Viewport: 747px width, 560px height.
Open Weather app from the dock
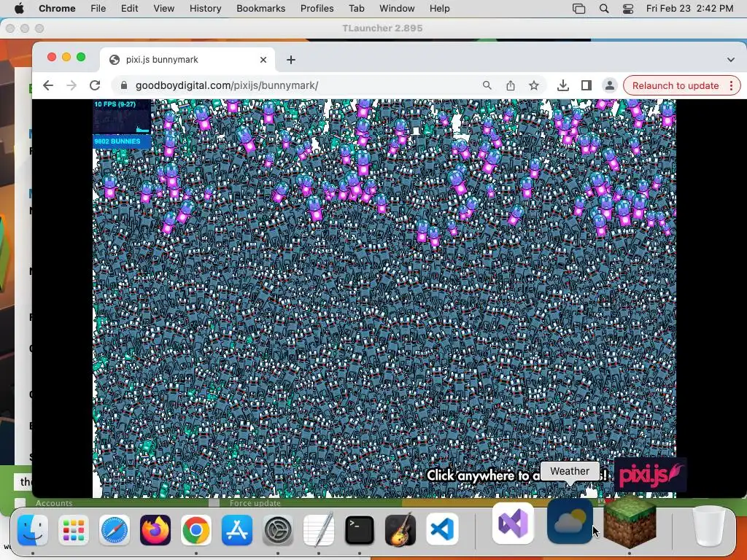570,522
